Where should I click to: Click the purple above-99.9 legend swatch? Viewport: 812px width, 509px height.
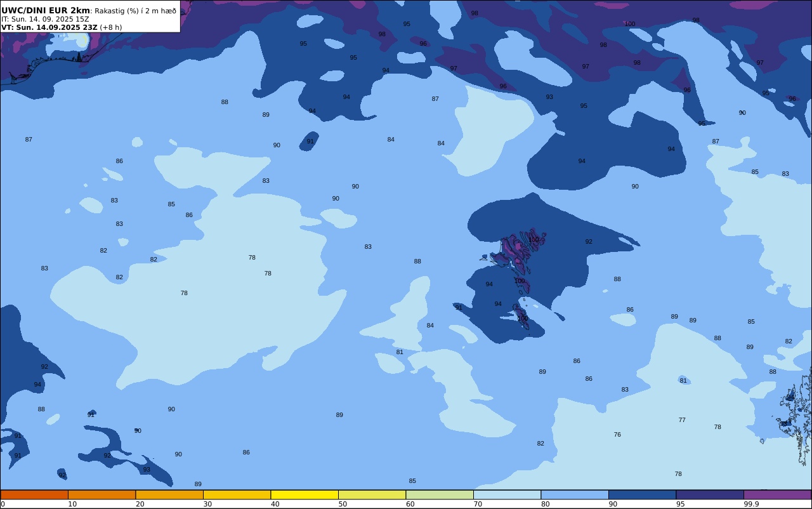coord(777,494)
